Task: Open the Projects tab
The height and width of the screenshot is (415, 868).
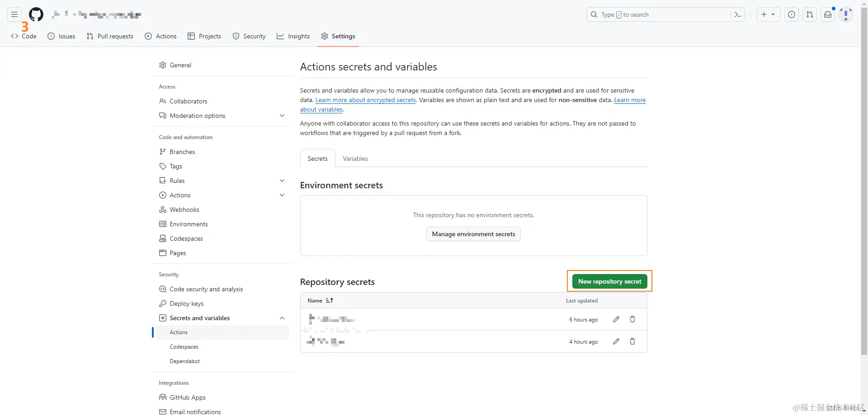Action: [204, 36]
